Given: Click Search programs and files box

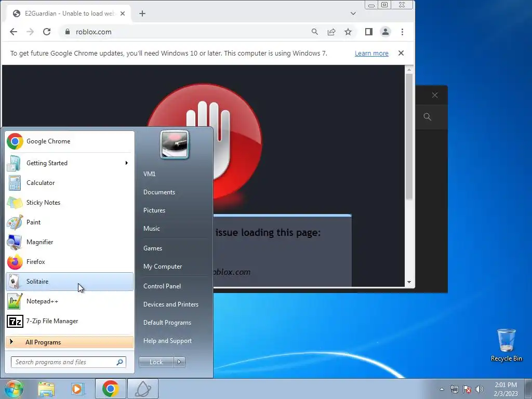Looking at the screenshot, I should pyautogui.click(x=68, y=362).
